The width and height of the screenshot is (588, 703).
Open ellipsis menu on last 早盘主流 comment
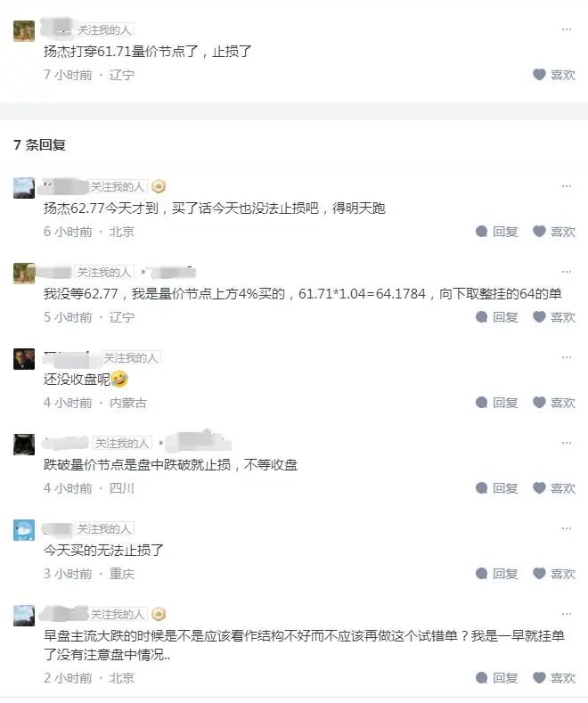pyautogui.click(x=567, y=614)
